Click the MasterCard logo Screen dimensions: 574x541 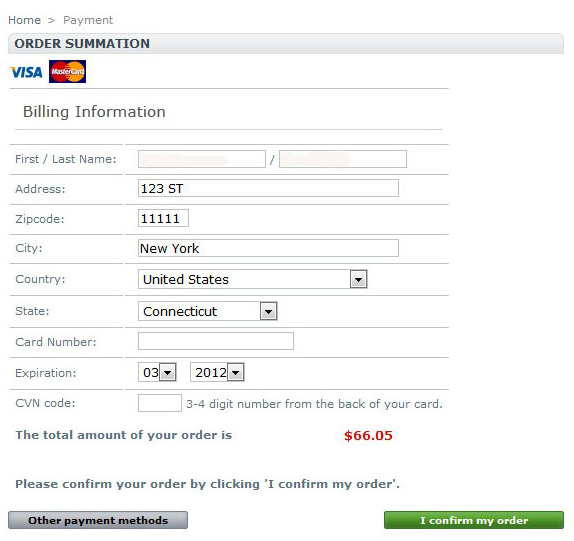tap(67, 72)
